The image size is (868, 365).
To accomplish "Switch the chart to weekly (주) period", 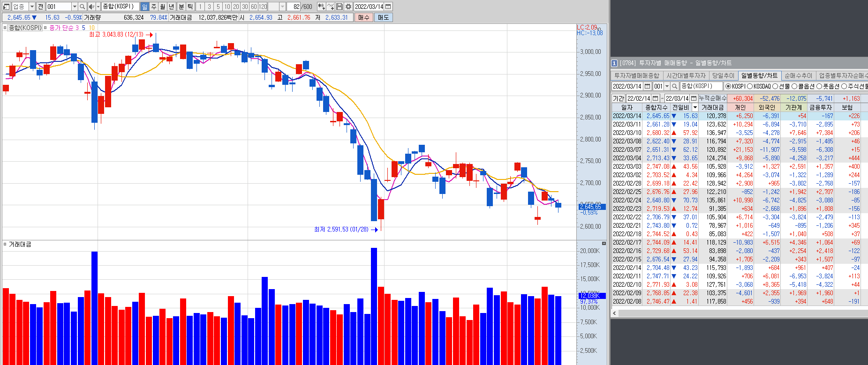I will [153, 7].
